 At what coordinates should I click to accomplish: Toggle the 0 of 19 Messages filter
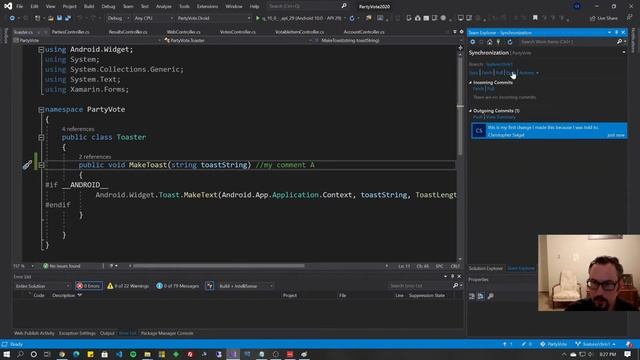(x=178, y=286)
